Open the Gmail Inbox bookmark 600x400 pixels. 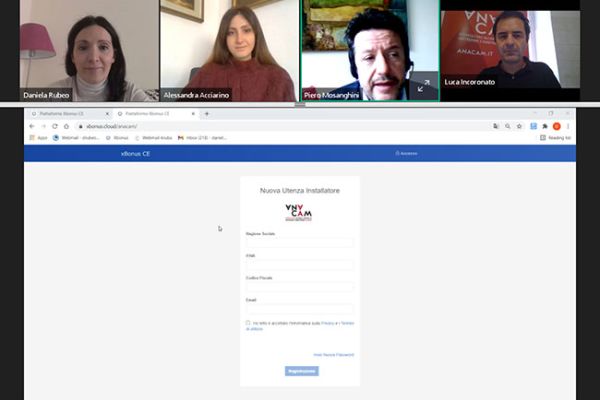[x=202, y=138]
